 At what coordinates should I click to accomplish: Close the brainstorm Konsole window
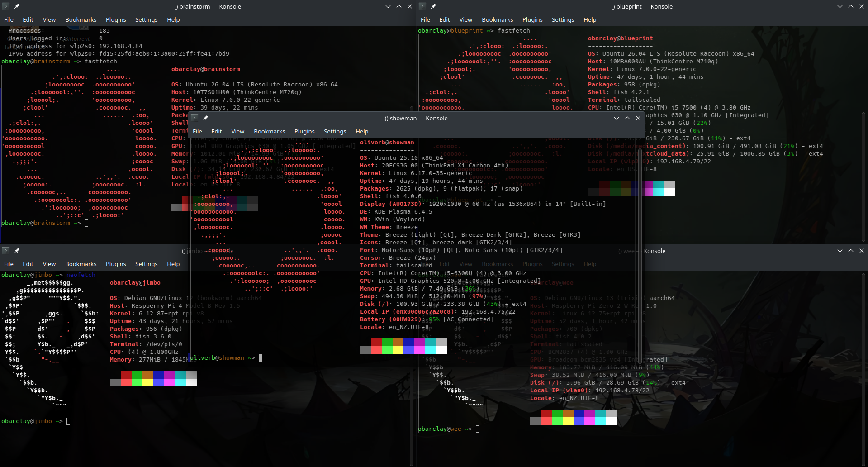click(410, 6)
